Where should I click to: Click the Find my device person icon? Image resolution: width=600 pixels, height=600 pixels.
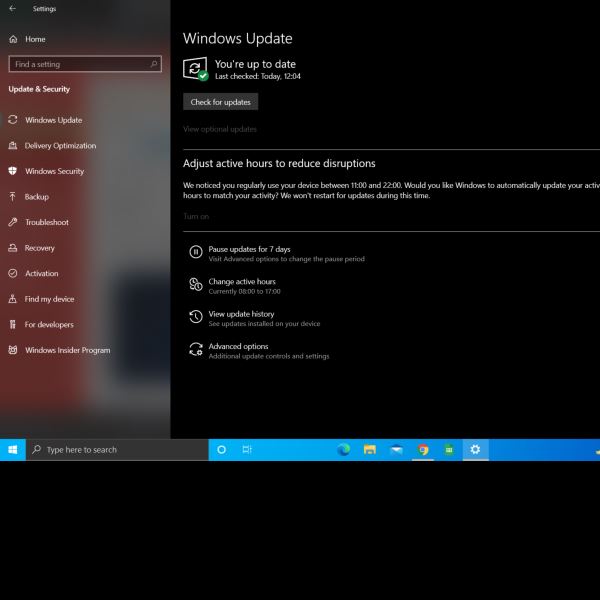click(13, 299)
